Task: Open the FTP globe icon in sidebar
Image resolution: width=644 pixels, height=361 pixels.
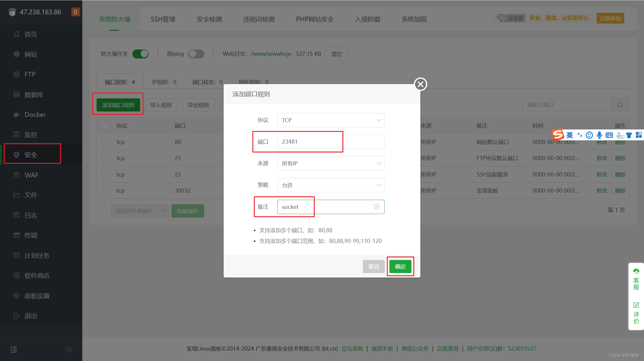Action: [x=17, y=74]
